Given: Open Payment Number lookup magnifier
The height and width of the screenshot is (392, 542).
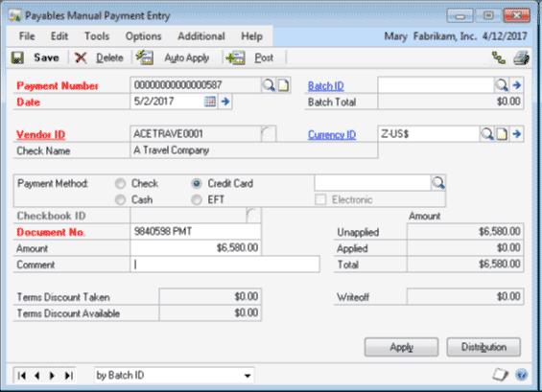Looking at the screenshot, I should click(x=269, y=85).
